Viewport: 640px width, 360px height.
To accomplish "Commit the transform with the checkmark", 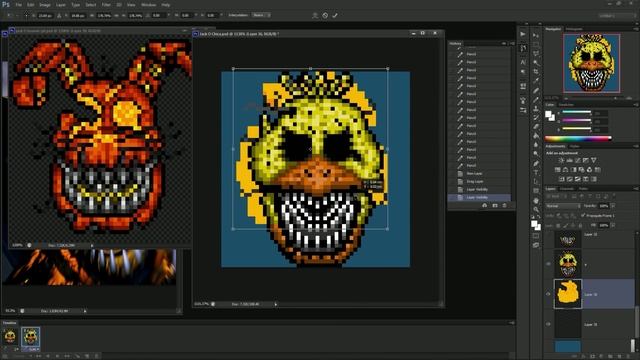I will click(335, 16).
